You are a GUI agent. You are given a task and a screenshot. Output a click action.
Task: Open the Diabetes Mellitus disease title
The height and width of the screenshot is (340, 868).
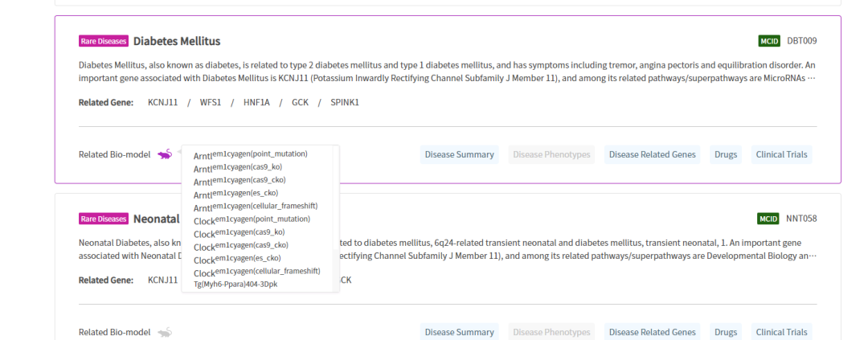tap(177, 41)
